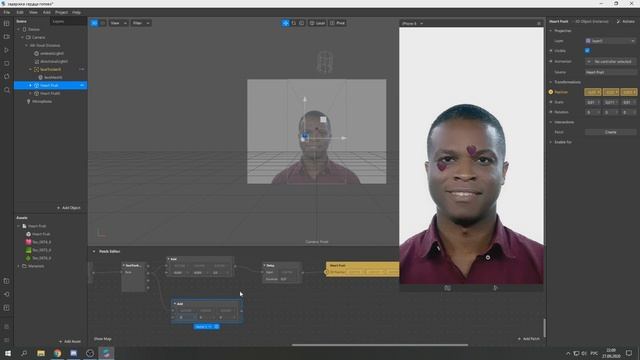Image resolution: width=640 pixels, height=360 pixels.
Task: Open the Help menu
Action: [76, 12]
